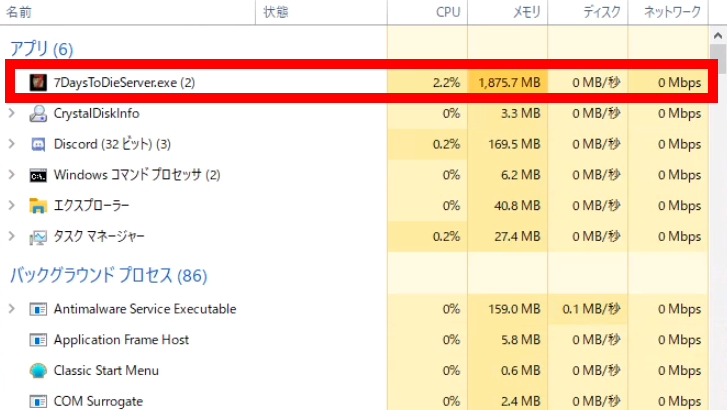Click the COM Surrogate process icon
The height and width of the screenshot is (410, 727).
tap(38, 401)
